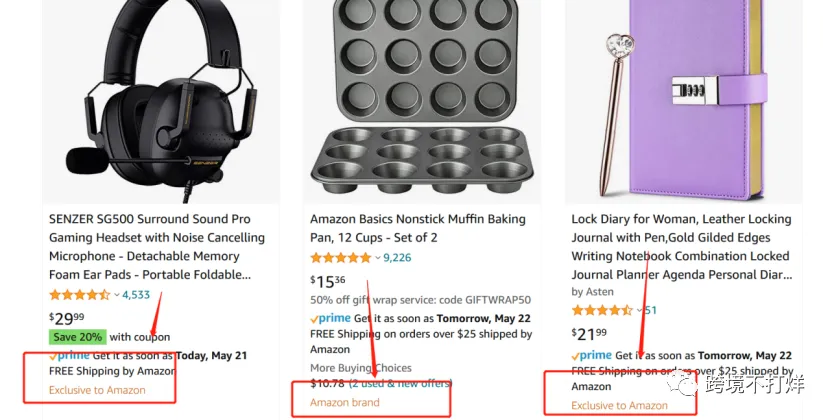The width and height of the screenshot is (831, 420).
Task: Click the lock diary $21.99 price
Action: click(589, 334)
